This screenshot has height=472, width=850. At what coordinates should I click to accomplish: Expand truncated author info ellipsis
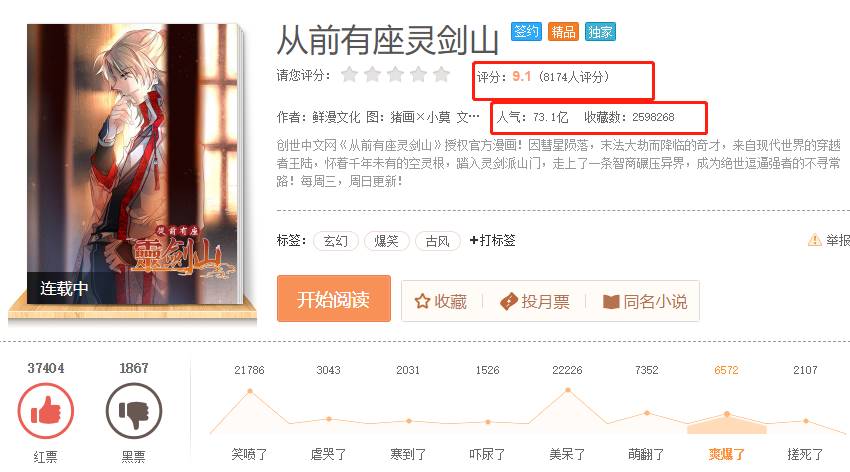[x=474, y=117]
